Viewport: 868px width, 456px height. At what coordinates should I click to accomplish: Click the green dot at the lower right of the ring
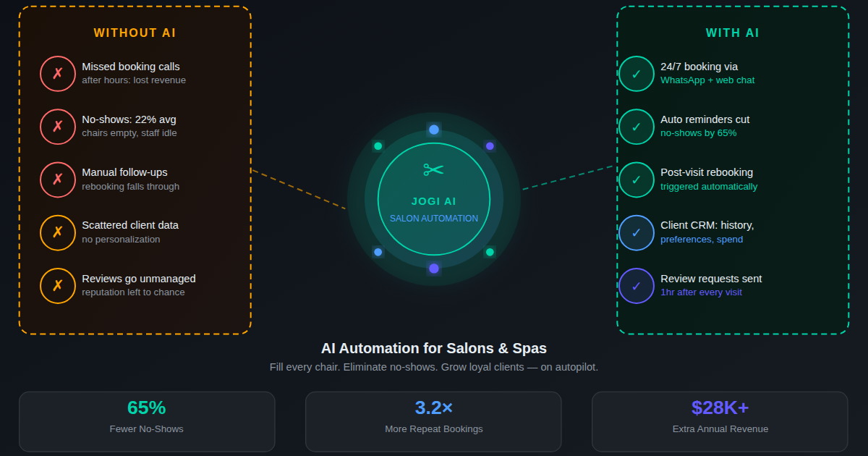tap(490, 252)
